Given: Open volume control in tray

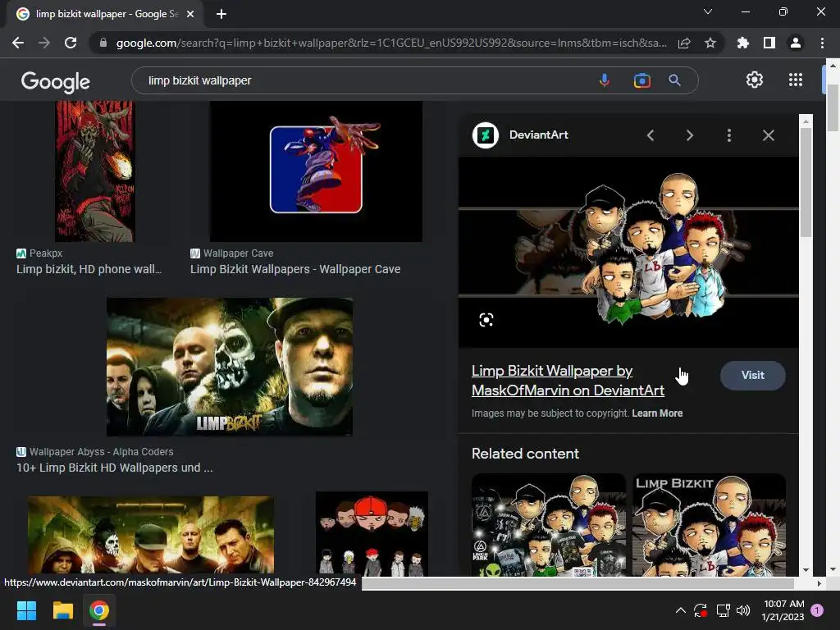Looking at the screenshot, I should click(743, 610).
